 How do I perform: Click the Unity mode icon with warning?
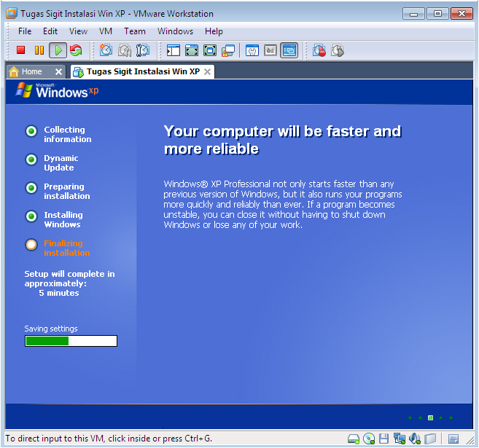228,50
